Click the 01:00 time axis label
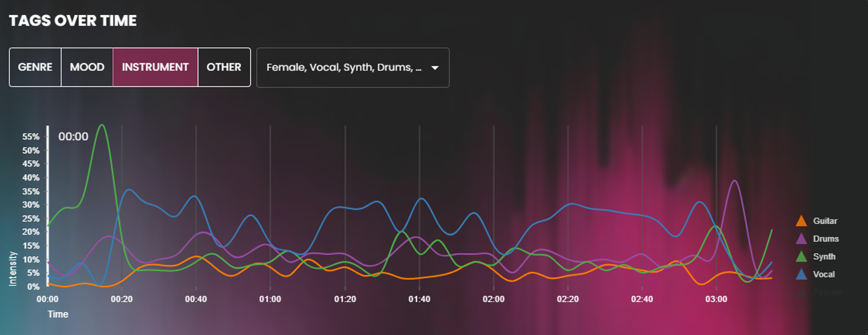The image size is (868, 335). click(x=270, y=299)
